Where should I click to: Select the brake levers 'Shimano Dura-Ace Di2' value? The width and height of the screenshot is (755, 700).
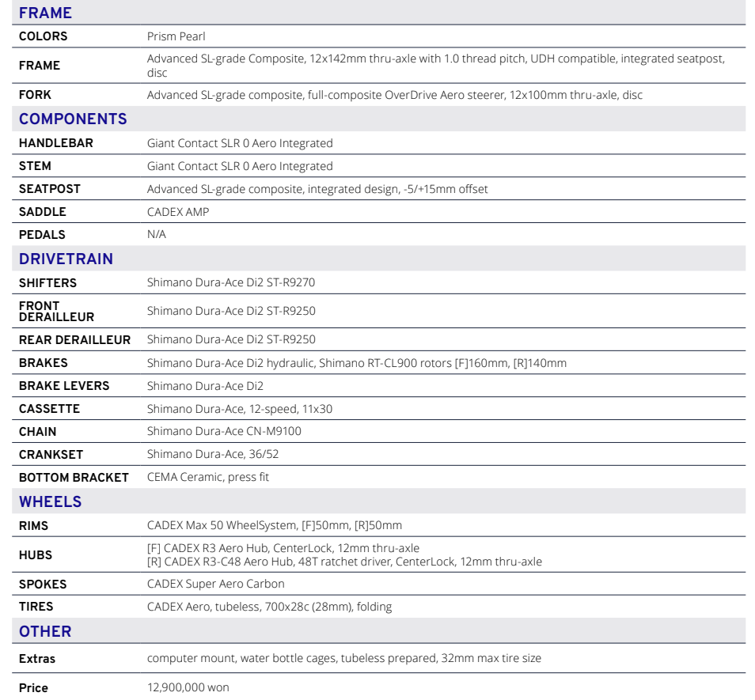(x=205, y=386)
